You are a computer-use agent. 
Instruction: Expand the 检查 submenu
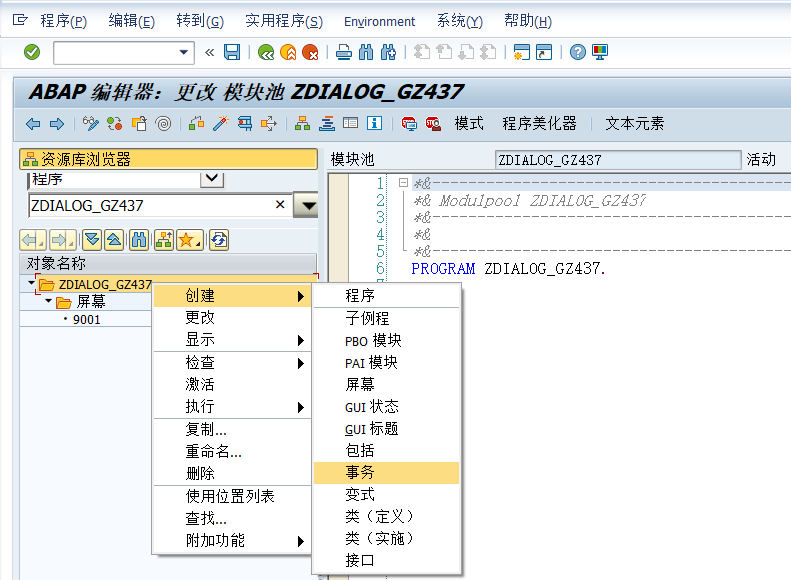coord(232,363)
